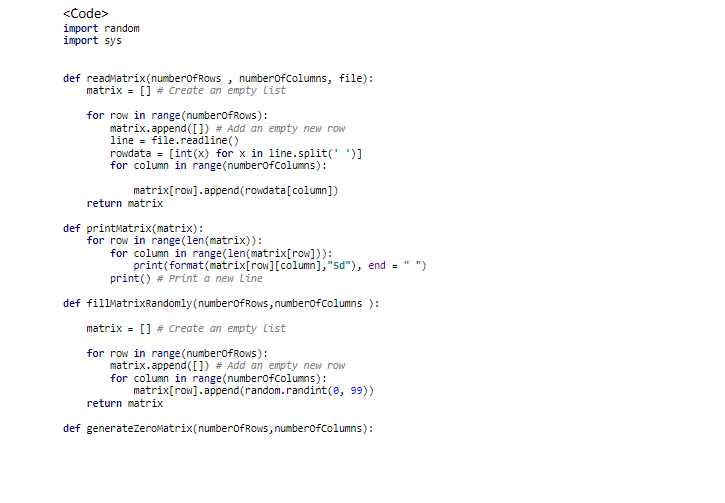This screenshot has width=725, height=503.
Task: Click the first 'return matrix' statement
Action: pos(125,203)
